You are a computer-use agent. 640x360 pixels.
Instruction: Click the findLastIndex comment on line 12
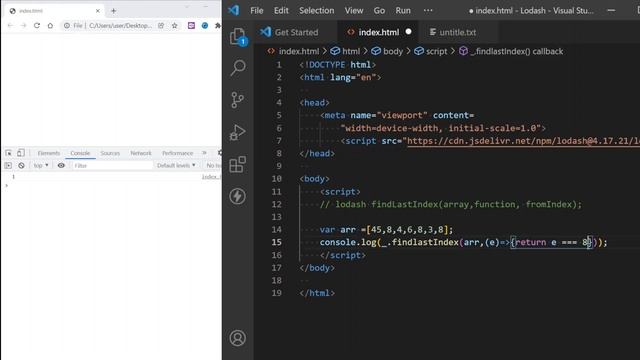pos(451,204)
